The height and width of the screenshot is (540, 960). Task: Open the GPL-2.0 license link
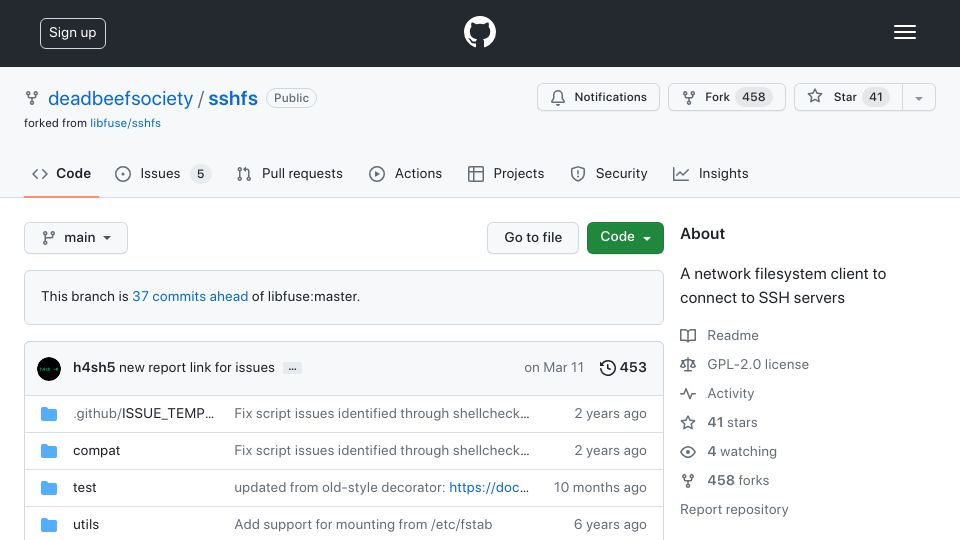pyautogui.click(x=757, y=364)
